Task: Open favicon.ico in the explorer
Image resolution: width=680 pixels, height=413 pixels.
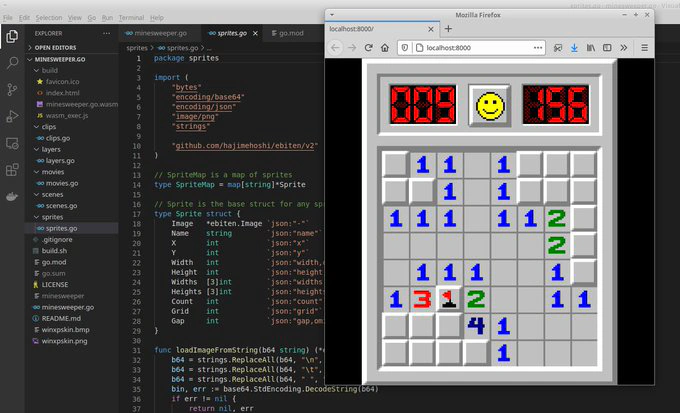Action: (62, 82)
